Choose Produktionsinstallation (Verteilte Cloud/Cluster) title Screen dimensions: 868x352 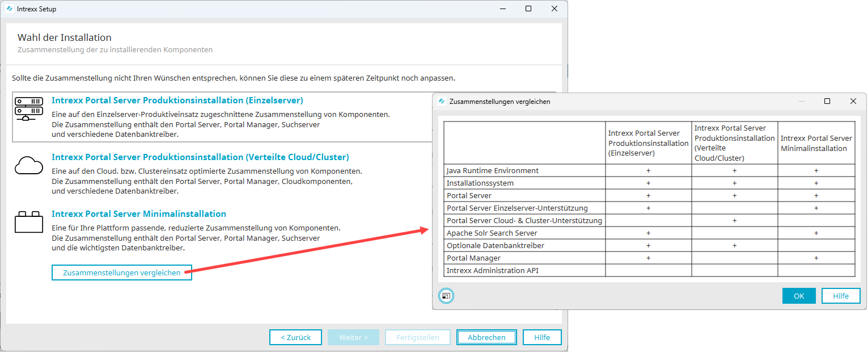pos(200,157)
